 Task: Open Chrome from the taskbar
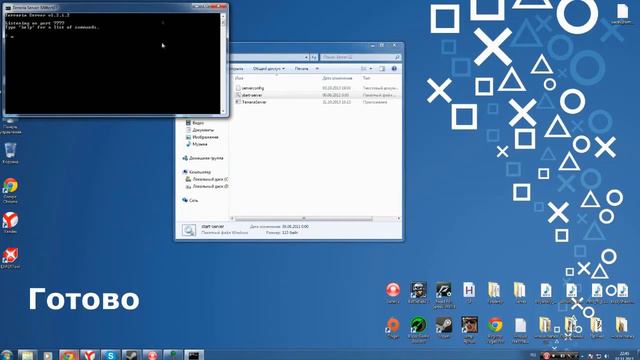[x=68, y=355]
